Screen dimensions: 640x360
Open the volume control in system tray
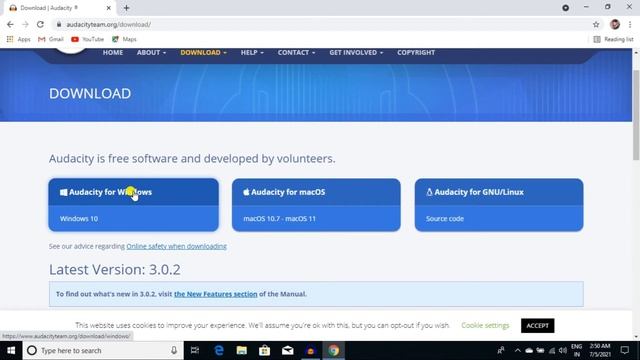coord(563,351)
